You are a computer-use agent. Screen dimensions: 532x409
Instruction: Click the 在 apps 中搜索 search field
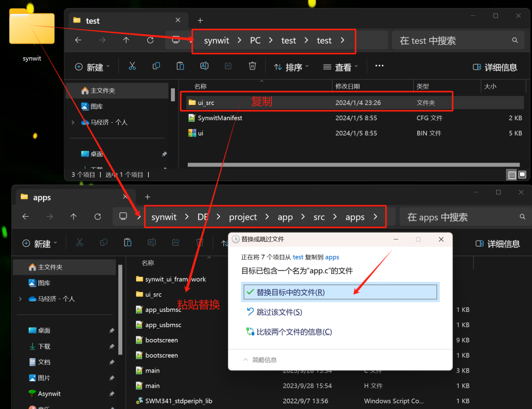click(465, 217)
